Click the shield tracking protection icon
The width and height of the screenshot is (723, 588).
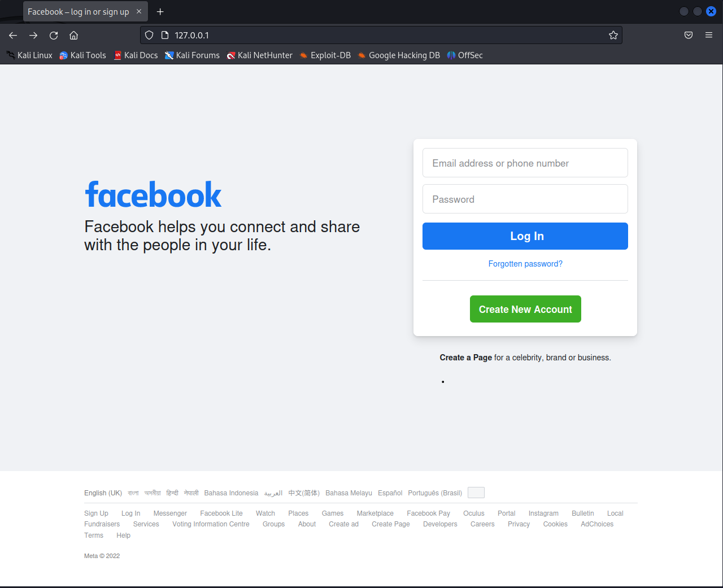tap(149, 35)
